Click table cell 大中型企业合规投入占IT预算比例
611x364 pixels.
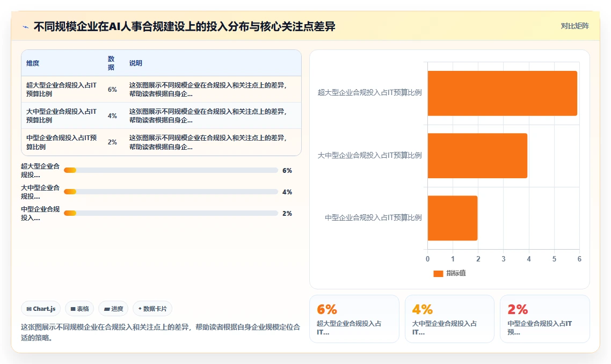(62, 116)
